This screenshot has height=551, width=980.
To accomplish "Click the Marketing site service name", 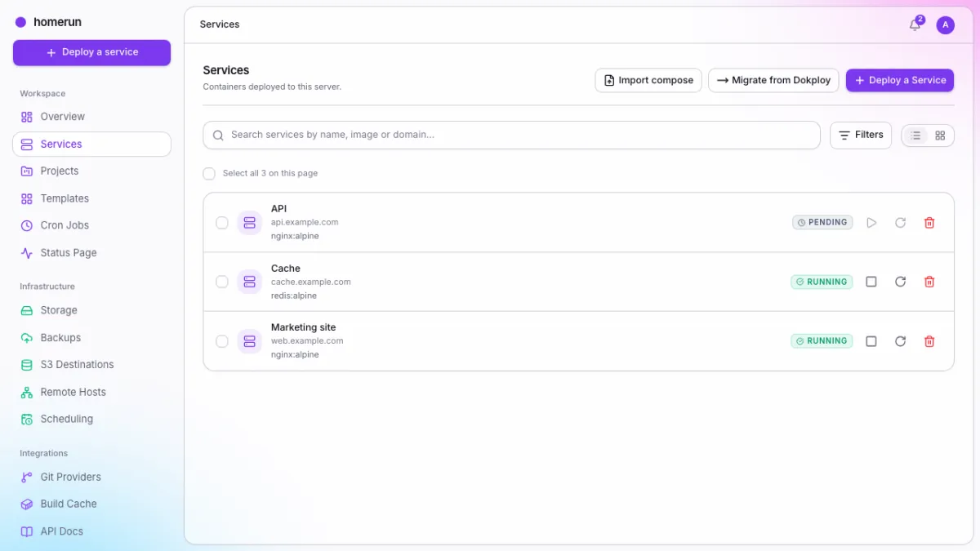I will 303,327.
